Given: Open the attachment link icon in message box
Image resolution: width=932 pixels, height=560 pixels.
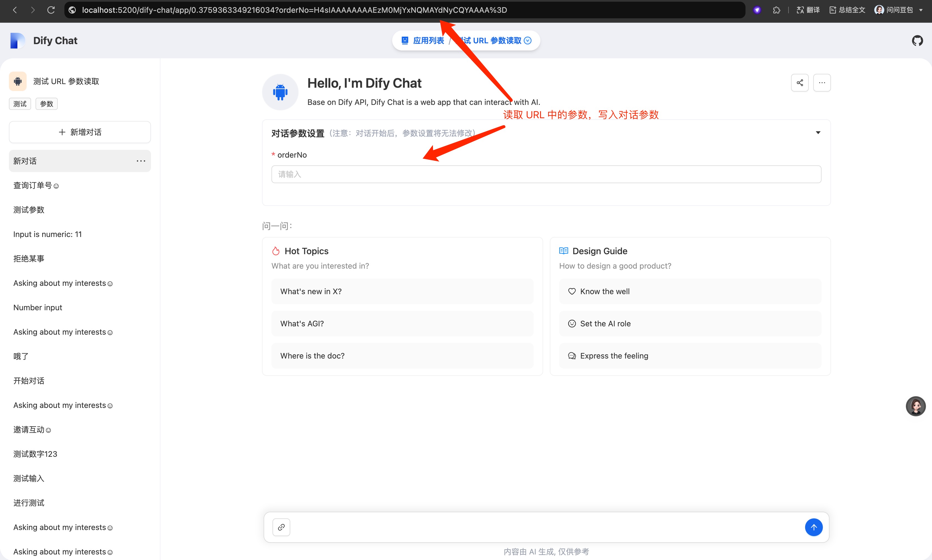Looking at the screenshot, I should pos(281,527).
